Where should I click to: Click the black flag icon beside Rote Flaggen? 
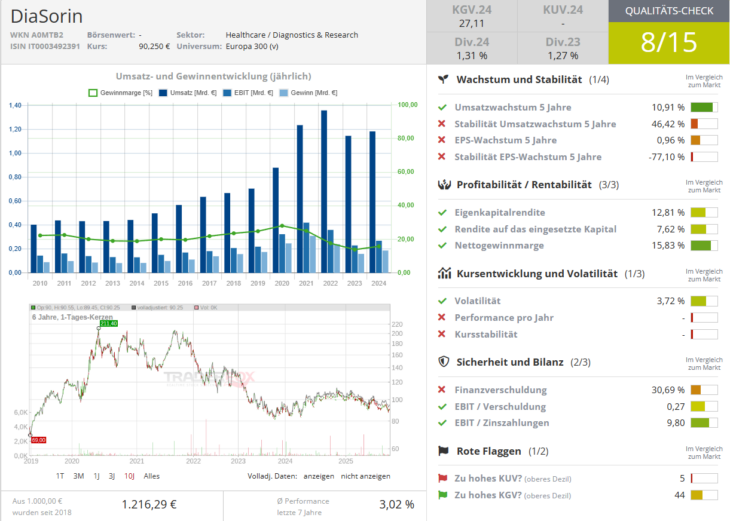pos(443,451)
